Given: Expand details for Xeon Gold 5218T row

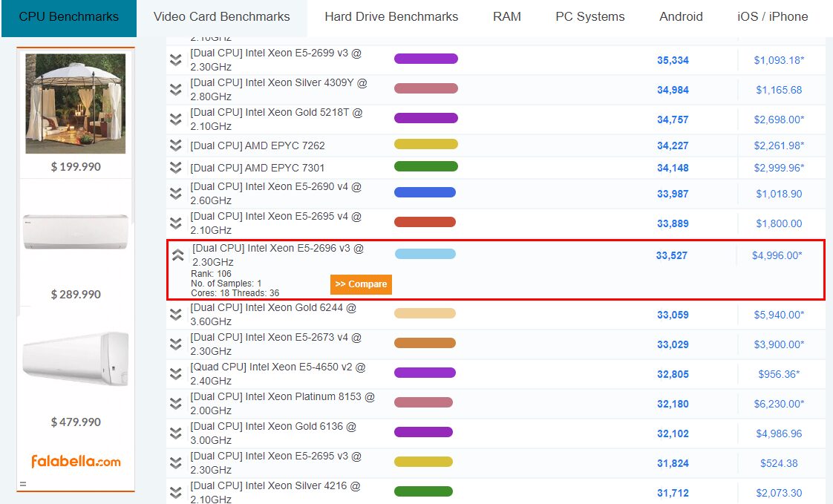Looking at the screenshot, I should 176,120.
